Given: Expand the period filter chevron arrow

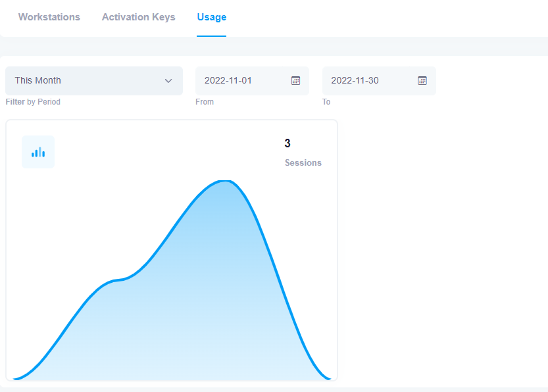Looking at the screenshot, I should pos(168,81).
